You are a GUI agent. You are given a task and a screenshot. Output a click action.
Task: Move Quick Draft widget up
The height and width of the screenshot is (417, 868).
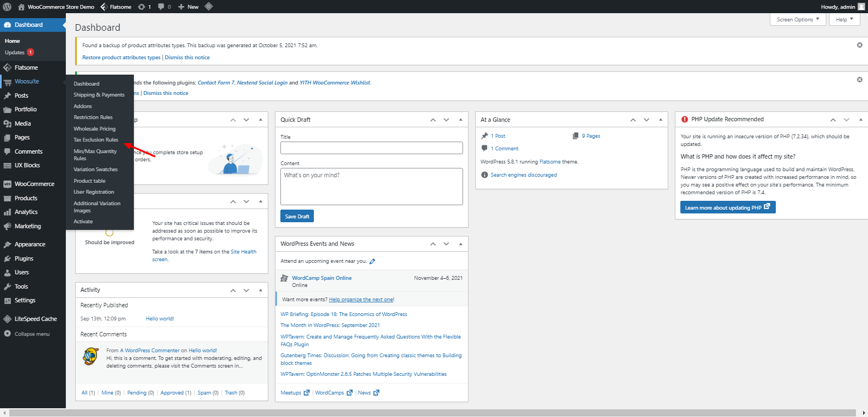click(433, 120)
